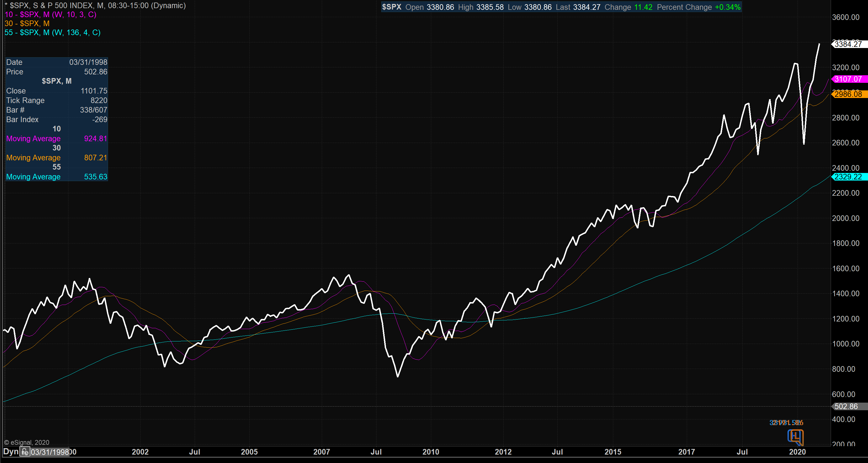Click the 600.00 price axis label
The image size is (868, 463).
click(844, 394)
